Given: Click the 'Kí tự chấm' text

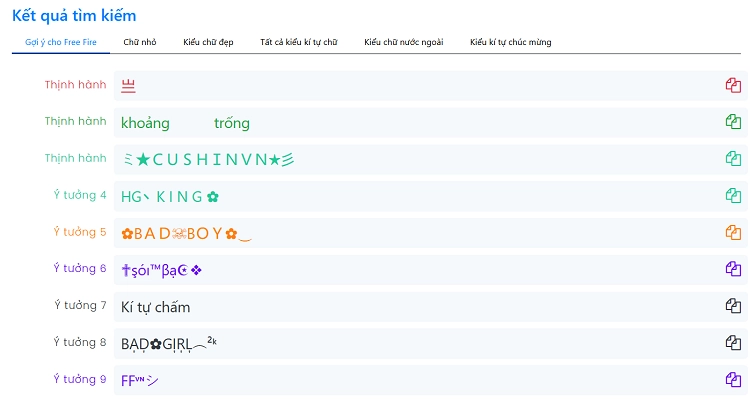Looking at the screenshot, I should (155, 307).
